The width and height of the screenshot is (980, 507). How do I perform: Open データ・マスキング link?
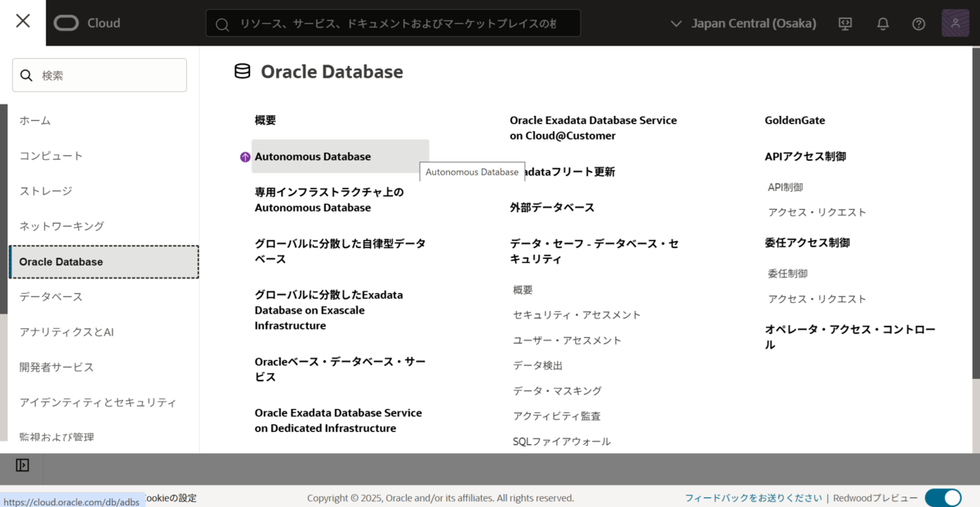point(557,391)
